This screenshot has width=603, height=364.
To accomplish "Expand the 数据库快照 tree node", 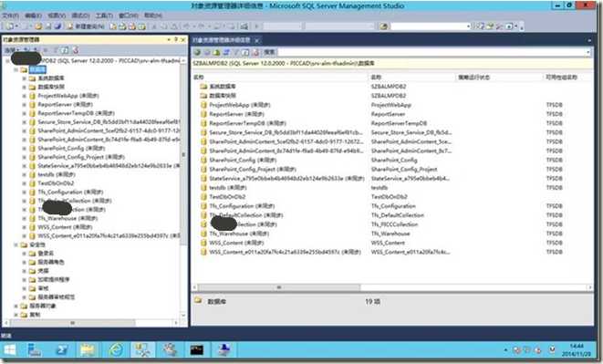I will coord(24,87).
